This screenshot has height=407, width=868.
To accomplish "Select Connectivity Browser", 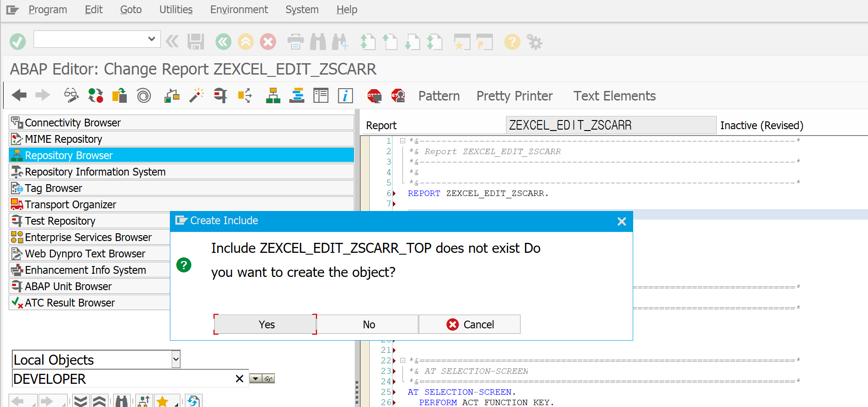I will (x=181, y=122).
